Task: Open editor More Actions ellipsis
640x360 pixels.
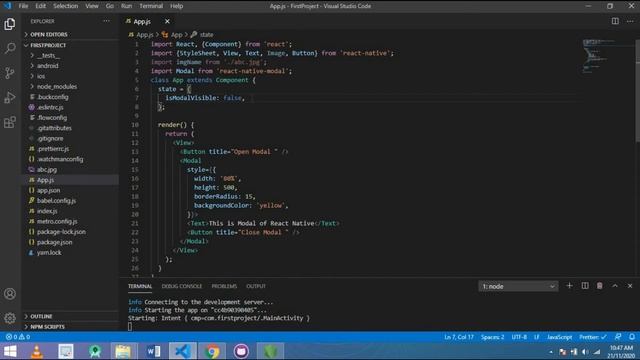Action: pyautogui.click(x=630, y=21)
